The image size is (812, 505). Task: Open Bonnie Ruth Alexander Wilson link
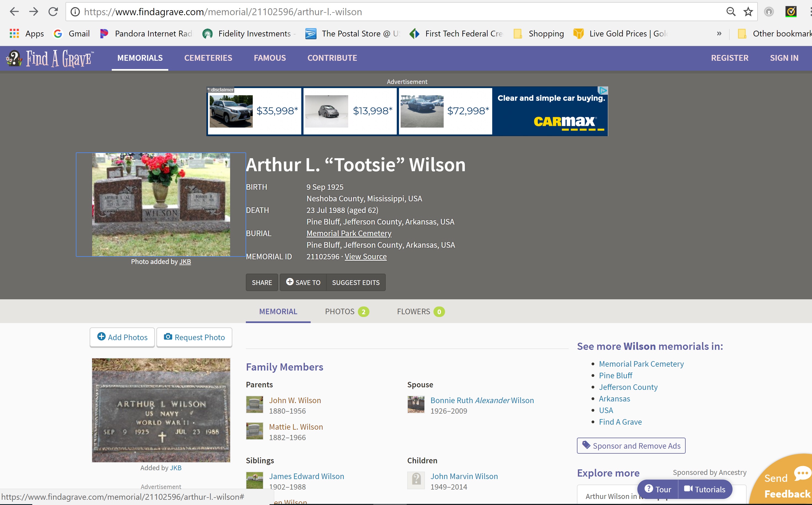point(482,400)
